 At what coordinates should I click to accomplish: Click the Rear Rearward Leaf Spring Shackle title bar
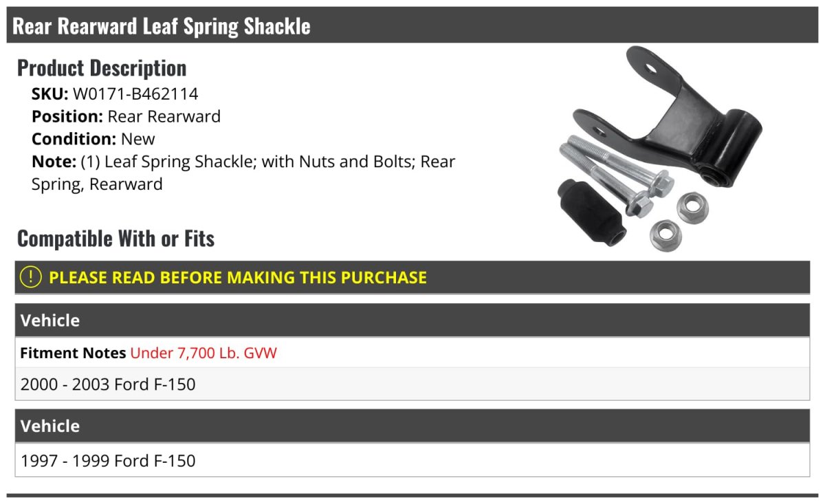162,26
